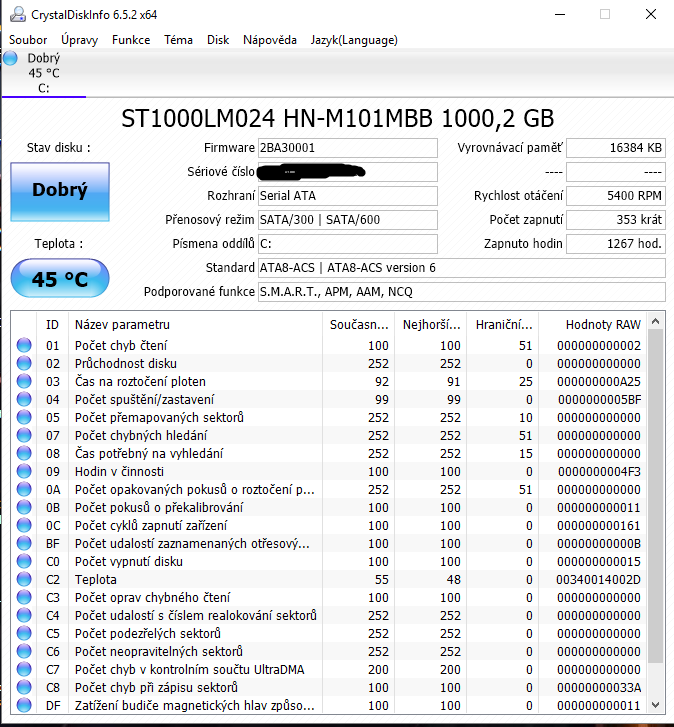Image resolution: width=674 pixels, height=727 pixels.
Task: Click the status orb for ID C8 row
Action: tap(24, 687)
